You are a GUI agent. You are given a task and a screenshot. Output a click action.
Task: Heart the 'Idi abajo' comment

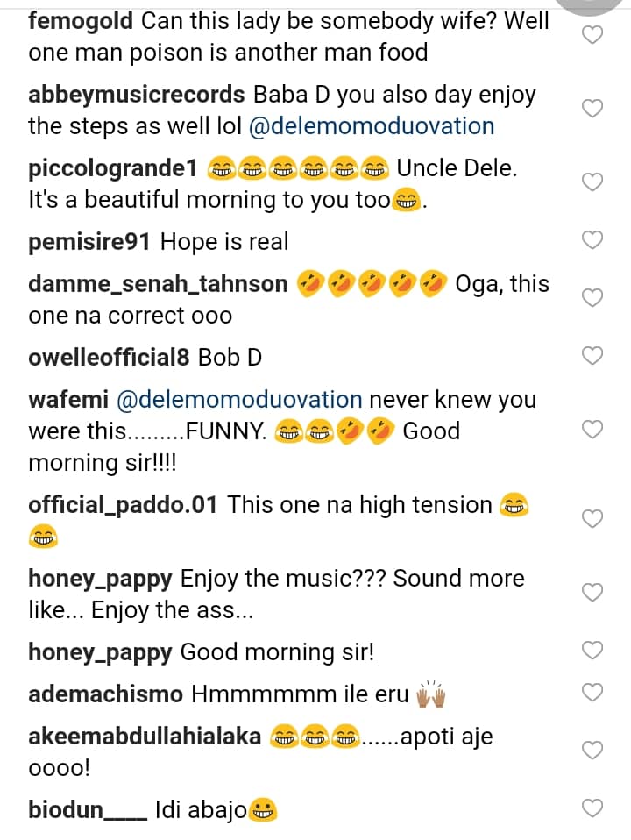[x=593, y=808]
